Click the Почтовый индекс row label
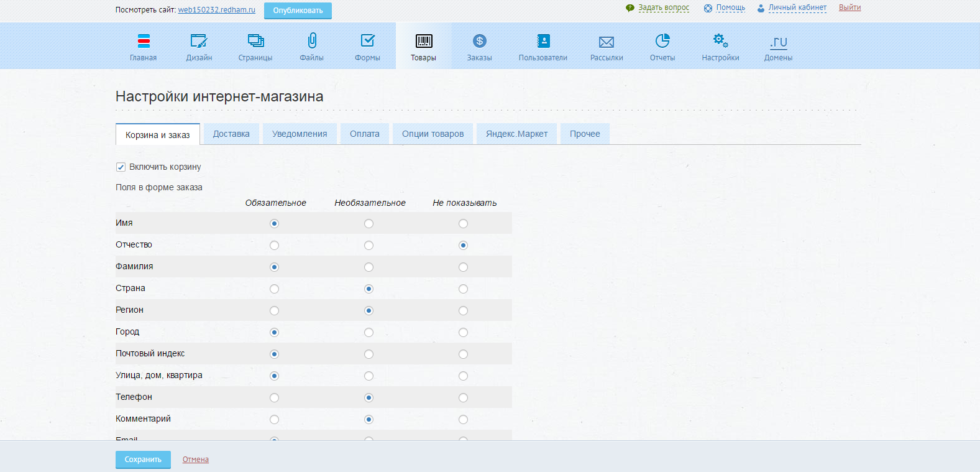 [x=150, y=353]
